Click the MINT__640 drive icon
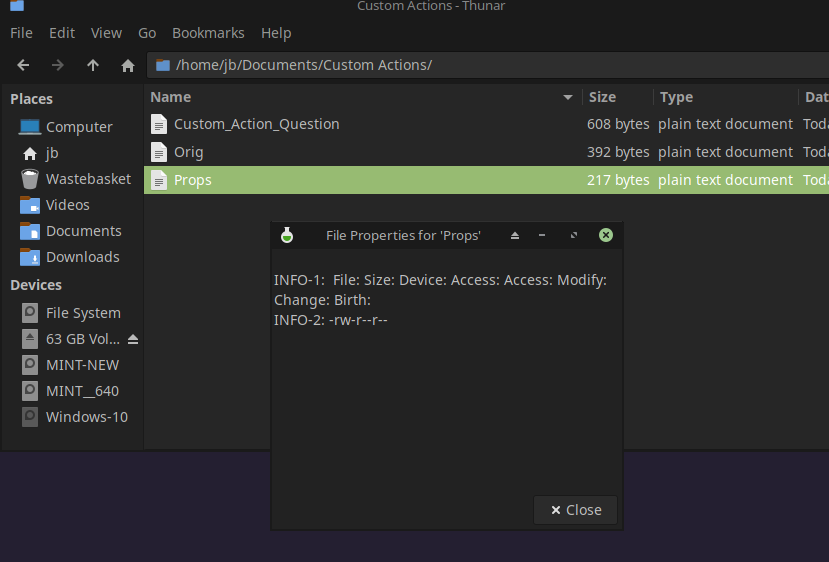 pos(30,391)
